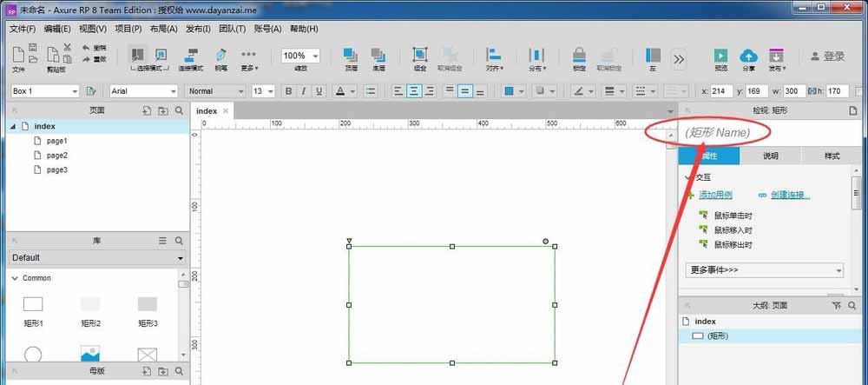Click search icon in Pages (页面) panel
This screenshot has height=385, width=868.
pyautogui.click(x=179, y=111)
